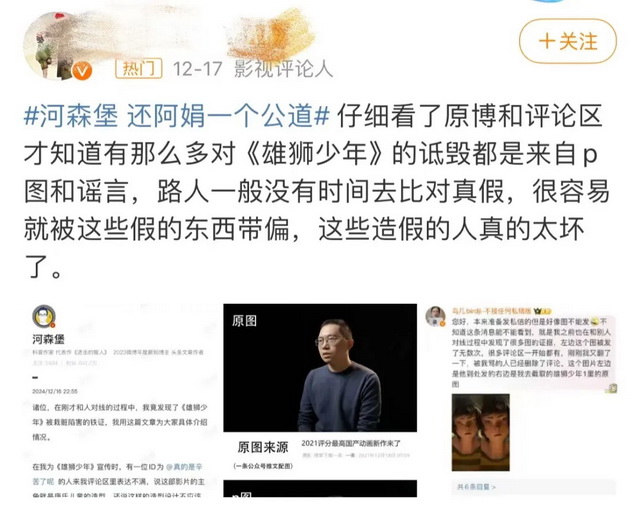Open the 2021评分最高国产动画新作来了 headline
The height and width of the screenshot is (516, 640).
351,443
